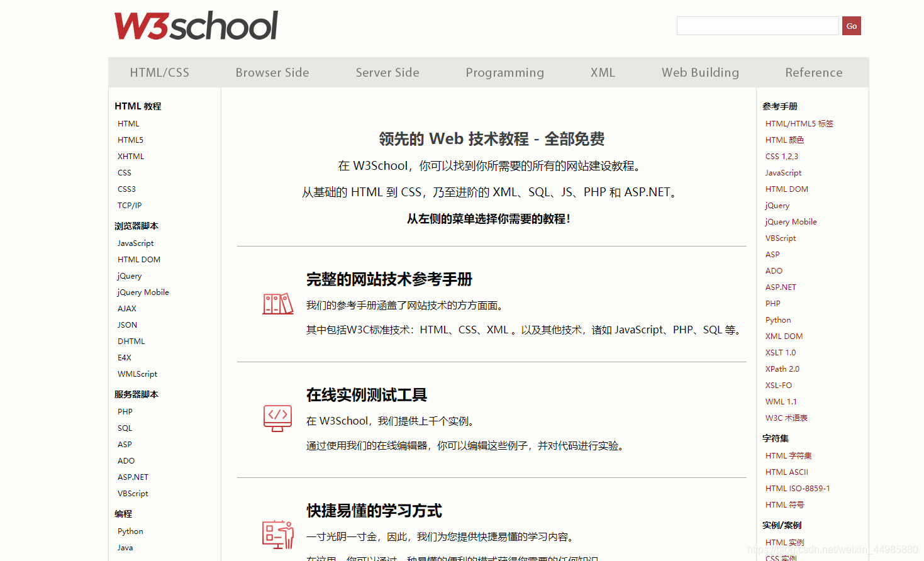Open the TCP/IP tutorial link
The height and width of the screenshot is (561, 924).
coord(130,206)
